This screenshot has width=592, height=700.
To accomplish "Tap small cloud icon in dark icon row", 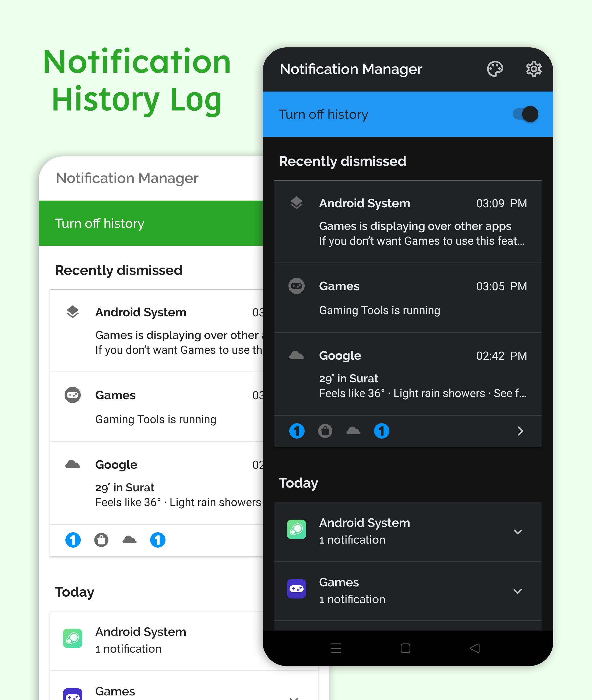I will click(x=353, y=430).
